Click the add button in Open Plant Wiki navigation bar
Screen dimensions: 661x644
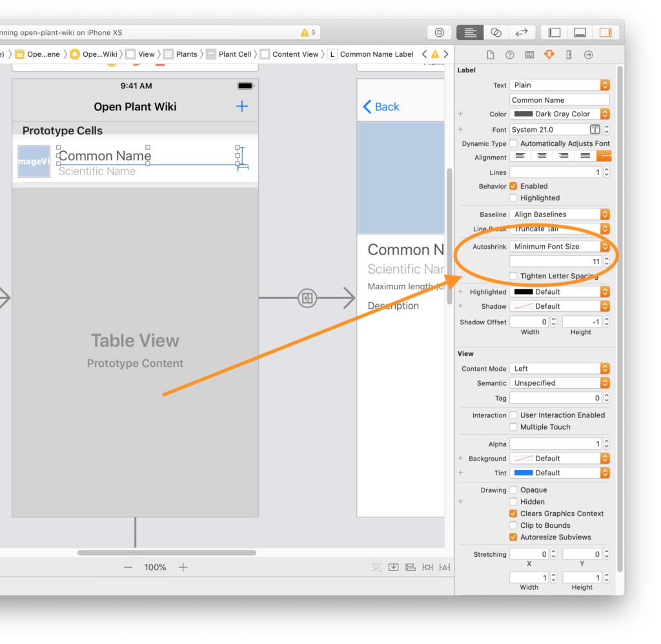[241, 107]
